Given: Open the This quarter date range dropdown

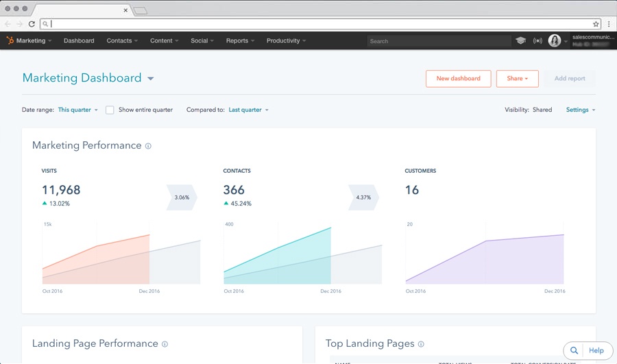Looking at the screenshot, I should [x=77, y=110].
